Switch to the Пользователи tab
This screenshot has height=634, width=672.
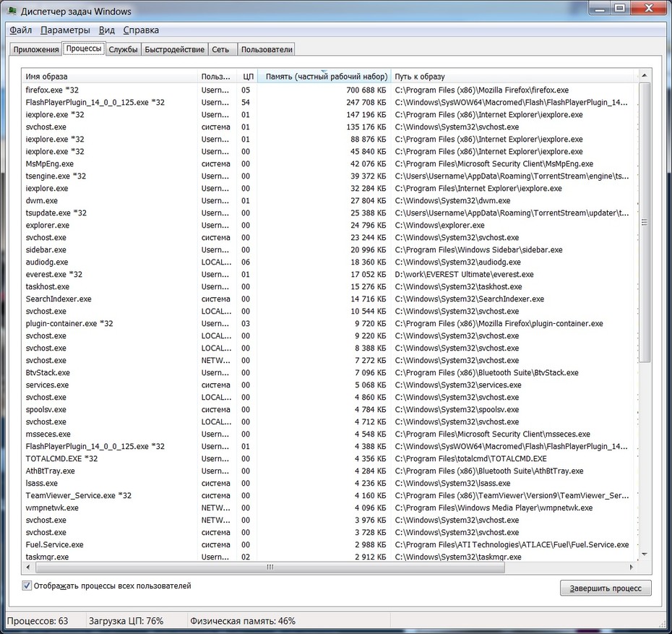(x=267, y=49)
